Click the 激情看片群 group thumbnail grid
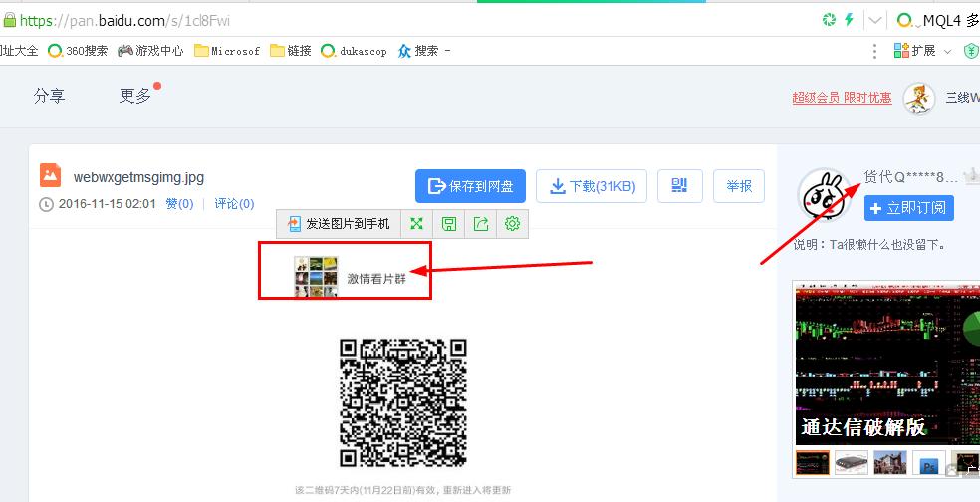The width and height of the screenshot is (980, 502). point(316,276)
